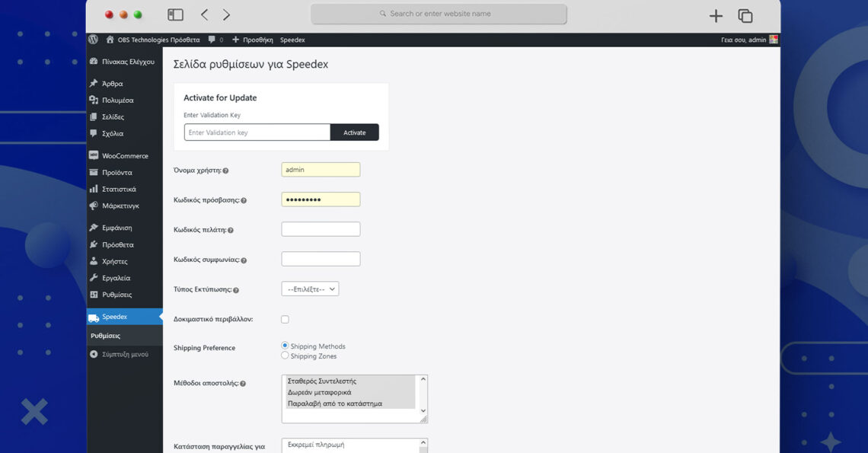The image size is (868, 453).
Task: Open the Πίνακας Ελέγχου dashboard link
Action: (128, 62)
